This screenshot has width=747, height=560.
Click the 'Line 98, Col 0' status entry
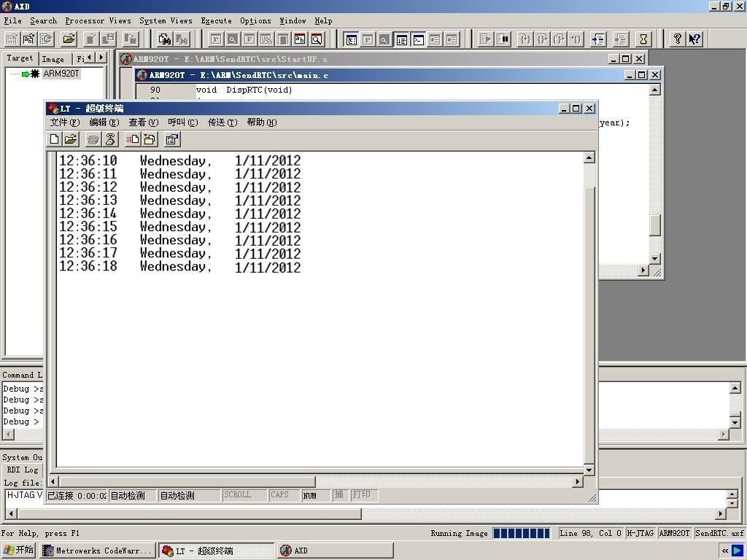point(590,533)
